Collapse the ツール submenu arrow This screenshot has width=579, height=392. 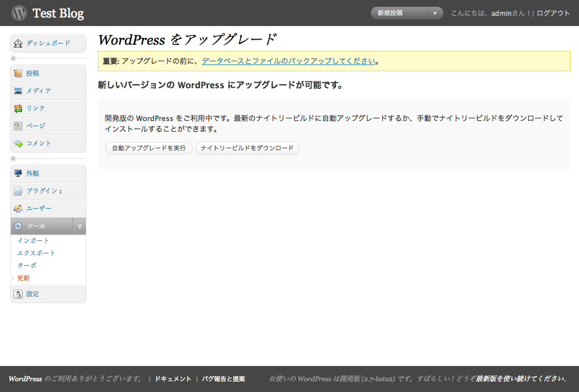click(x=79, y=226)
